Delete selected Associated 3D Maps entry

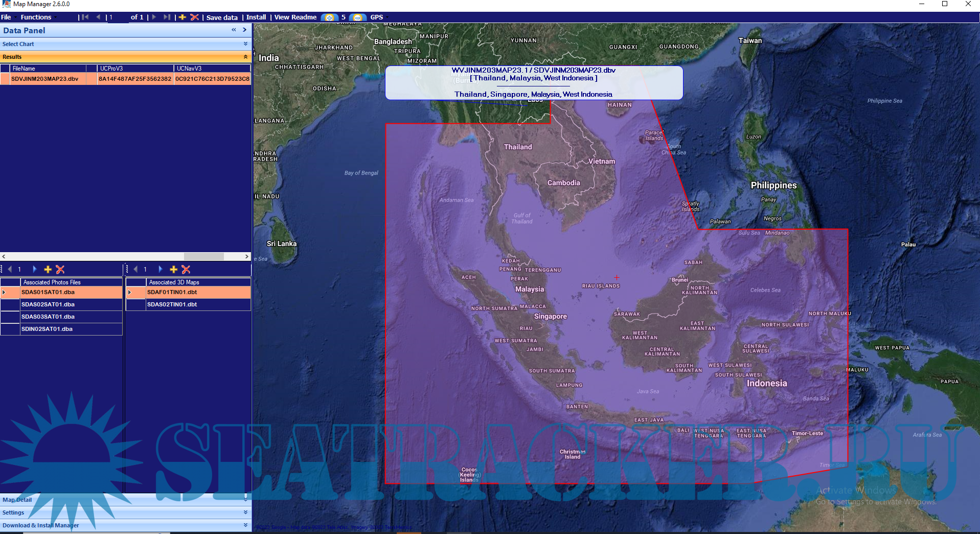click(x=186, y=269)
